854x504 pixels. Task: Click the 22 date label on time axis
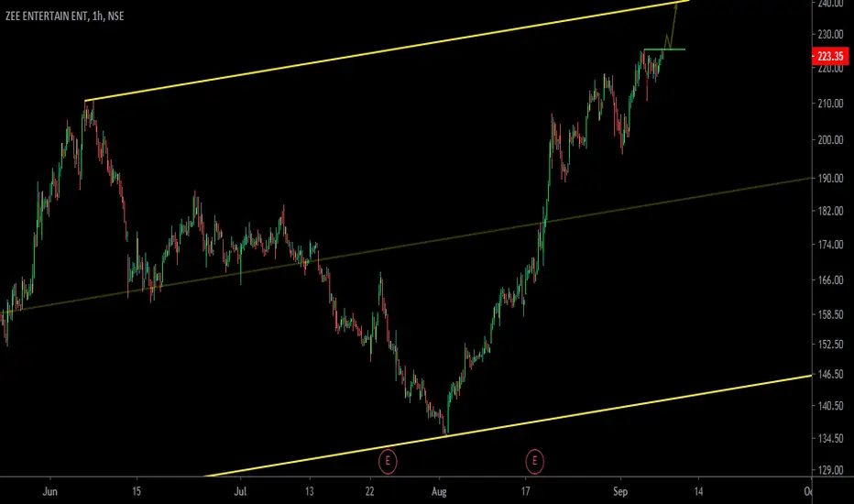[x=370, y=491]
